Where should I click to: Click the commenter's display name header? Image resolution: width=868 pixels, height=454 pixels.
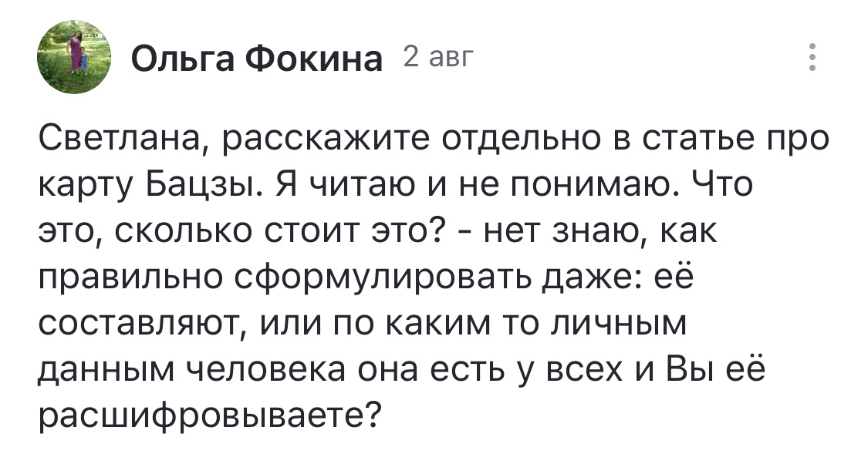pyautogui.click(x=258, y=55)
